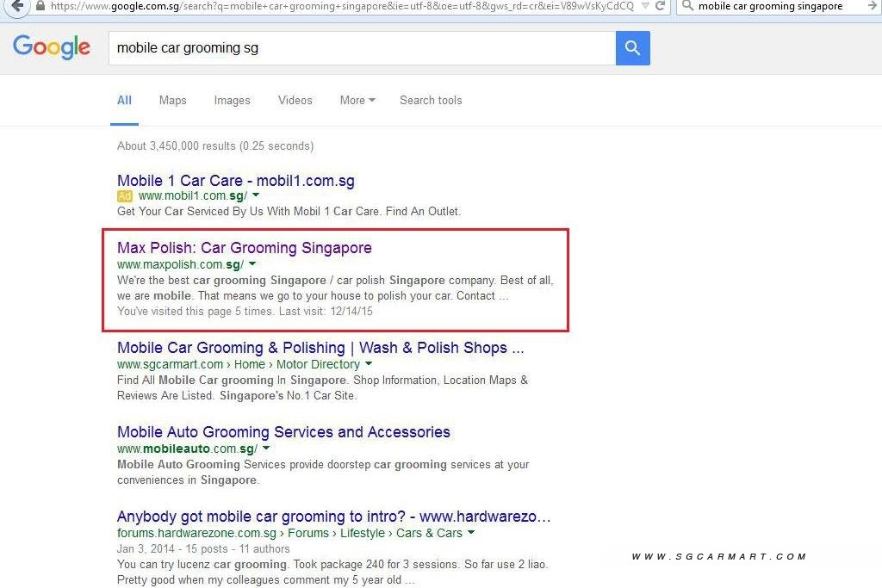882x588 pixels.
Task: Expand the More dropdown menu
Action: point(357,101)
